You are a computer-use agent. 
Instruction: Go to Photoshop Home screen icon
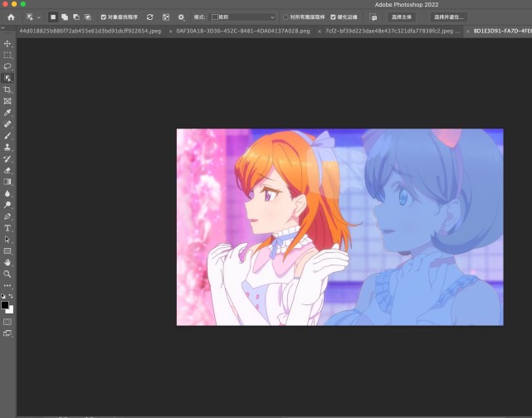pyautogui.click(x=11, y=17)
